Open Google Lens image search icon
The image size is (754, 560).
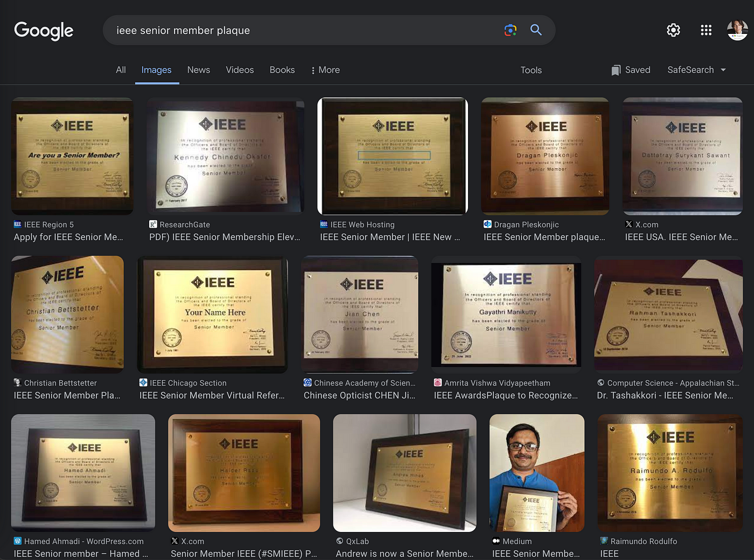(x=511, y=30)
